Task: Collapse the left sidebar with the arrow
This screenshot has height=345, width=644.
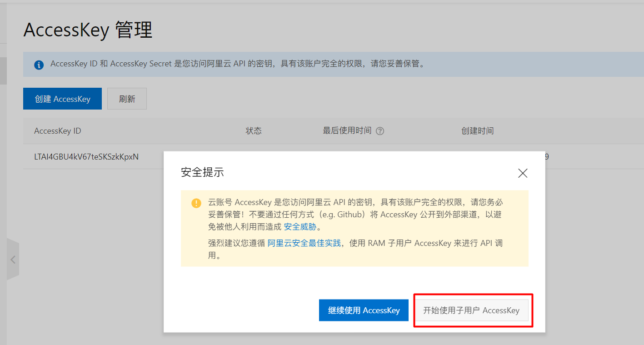Action: coord(13,260)
